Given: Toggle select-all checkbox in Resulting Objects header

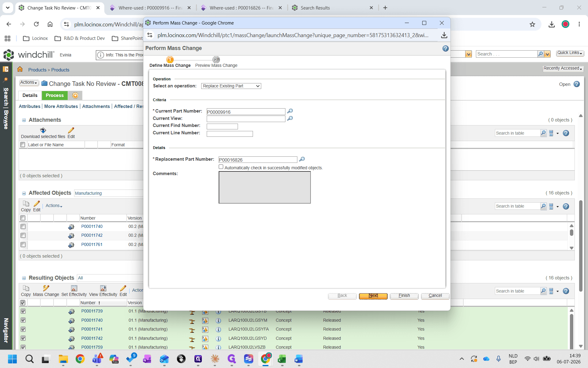Looking at the screenshot, I should [x=23, y=303].
